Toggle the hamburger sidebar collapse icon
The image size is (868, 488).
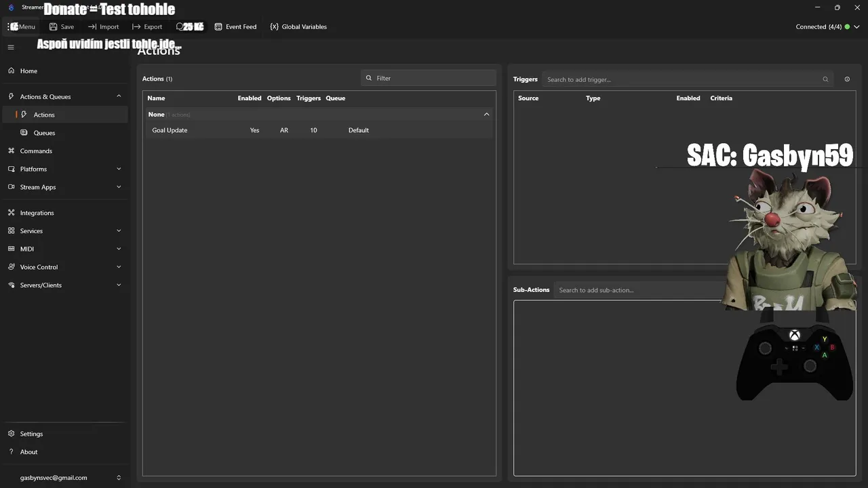[x=11, y=47]
